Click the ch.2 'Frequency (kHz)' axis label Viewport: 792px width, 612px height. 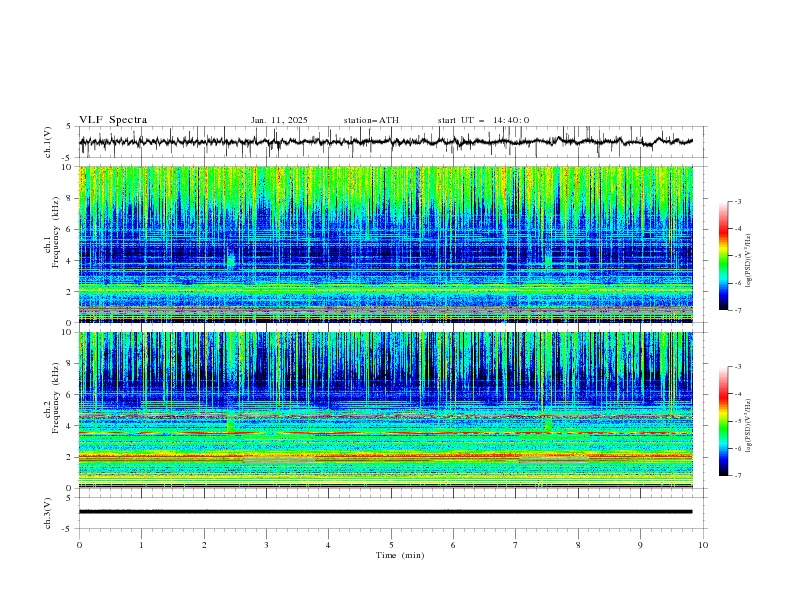[x=56, y=398]
